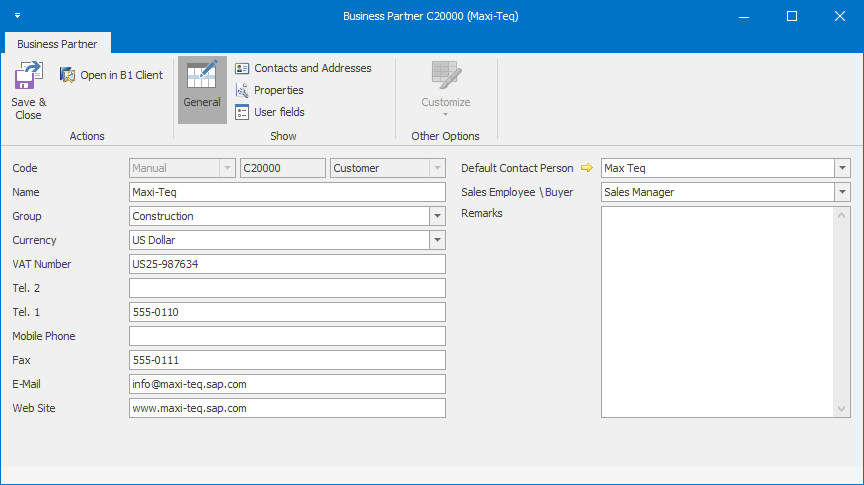864x485 pixels.
Task: Click yellow arrow next to Default Contact Person
Action: tap(587, 168)
